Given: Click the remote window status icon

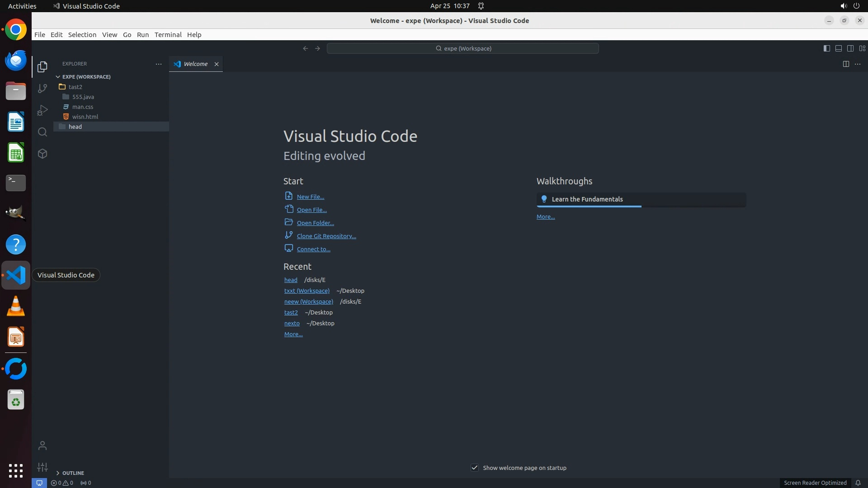Looking at the screenshot, I should [x=39, y=483].
